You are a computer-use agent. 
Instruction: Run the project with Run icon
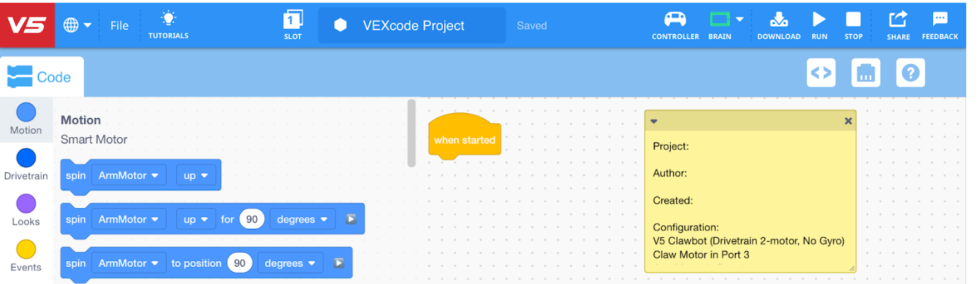pos(819,19)
